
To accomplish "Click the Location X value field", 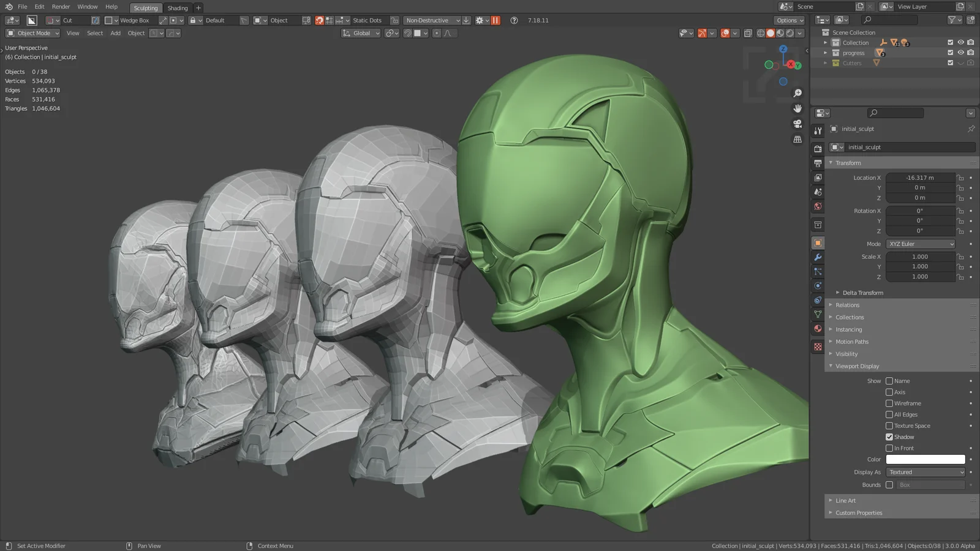I will (x=919, y=178).
